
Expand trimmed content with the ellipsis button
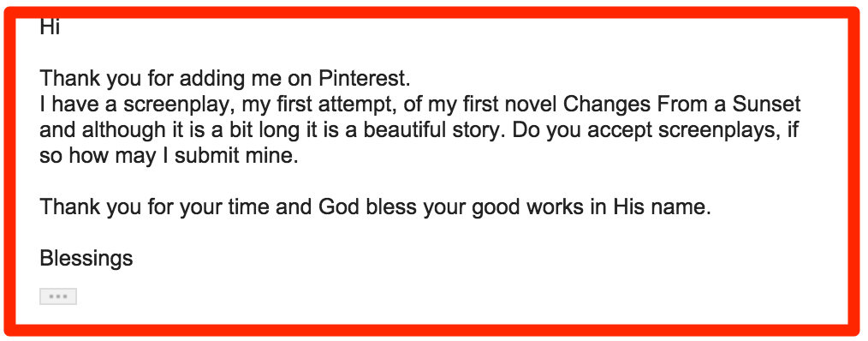[x=58, y=296]
